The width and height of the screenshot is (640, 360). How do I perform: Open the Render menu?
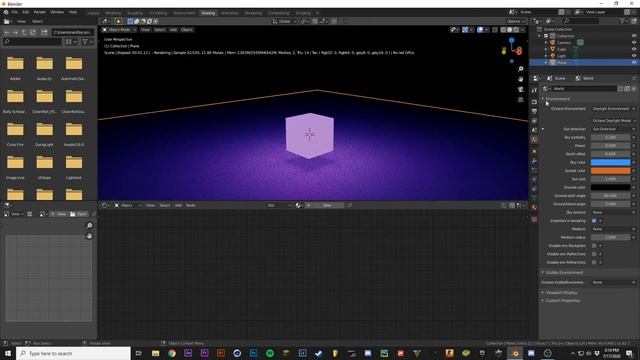[x=40, y=12]
